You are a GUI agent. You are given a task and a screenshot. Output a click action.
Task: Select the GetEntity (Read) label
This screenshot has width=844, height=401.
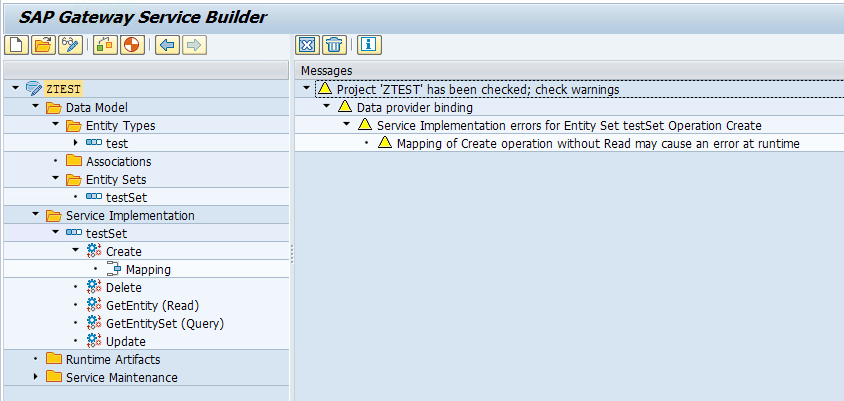152,306
